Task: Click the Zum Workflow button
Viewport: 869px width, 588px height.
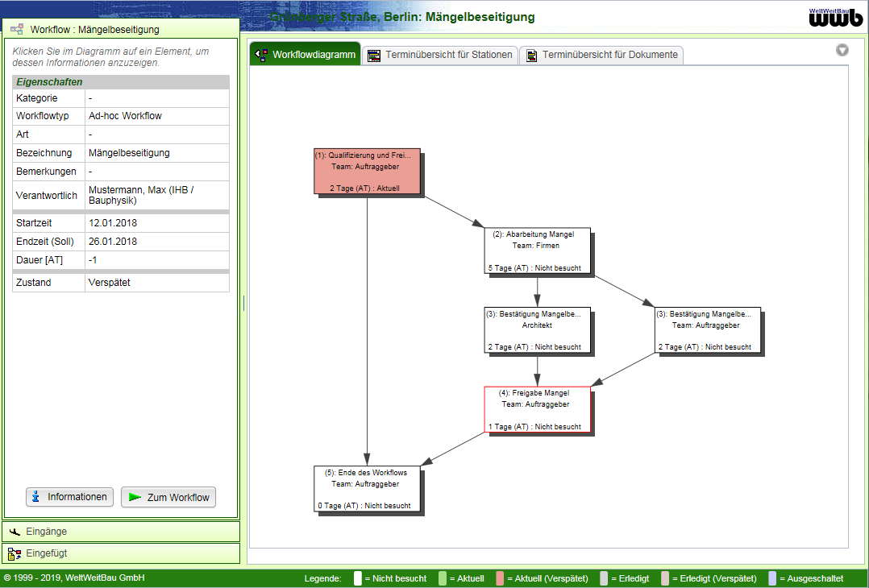Action: [168, 497]
